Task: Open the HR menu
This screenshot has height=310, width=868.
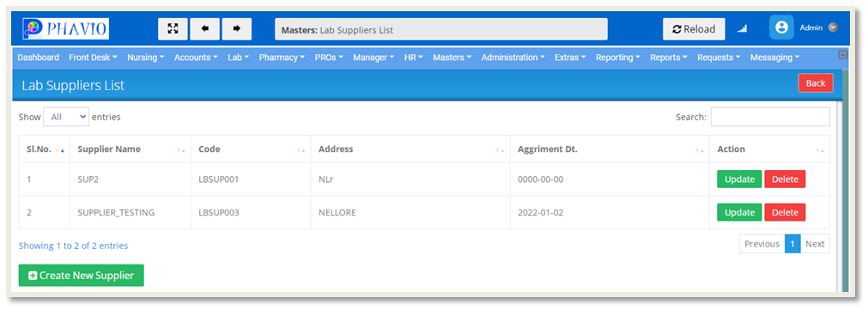Action: (x=414, y=58)
